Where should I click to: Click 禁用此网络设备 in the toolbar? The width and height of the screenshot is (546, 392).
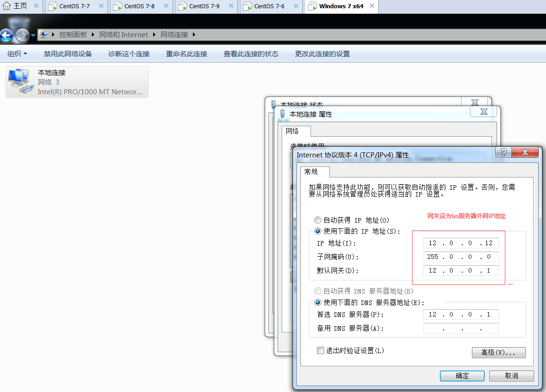pos(68,54)
